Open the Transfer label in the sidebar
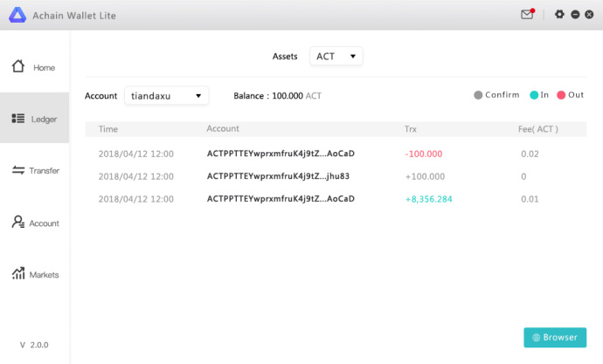The image size is (603, 364). [x=45, y=171]
